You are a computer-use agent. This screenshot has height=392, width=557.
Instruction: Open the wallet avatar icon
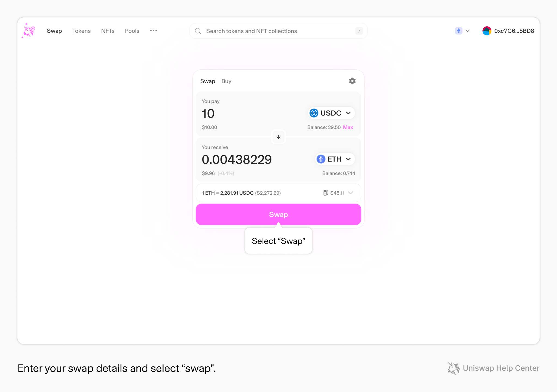point(487,31)
